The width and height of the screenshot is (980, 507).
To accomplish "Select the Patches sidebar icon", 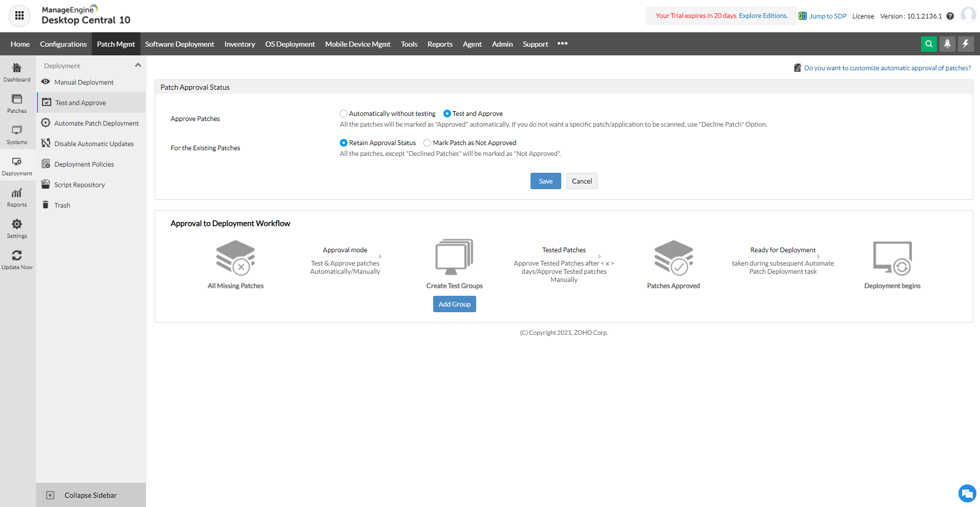I will tap(17, 103).
